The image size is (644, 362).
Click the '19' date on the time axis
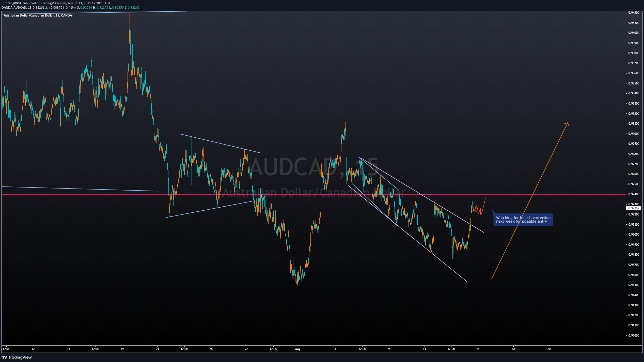(122, 349)
